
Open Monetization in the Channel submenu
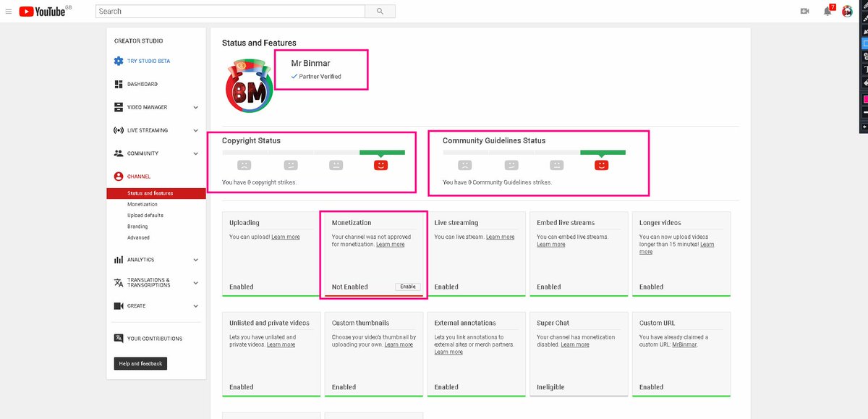[x=142, y=205]
